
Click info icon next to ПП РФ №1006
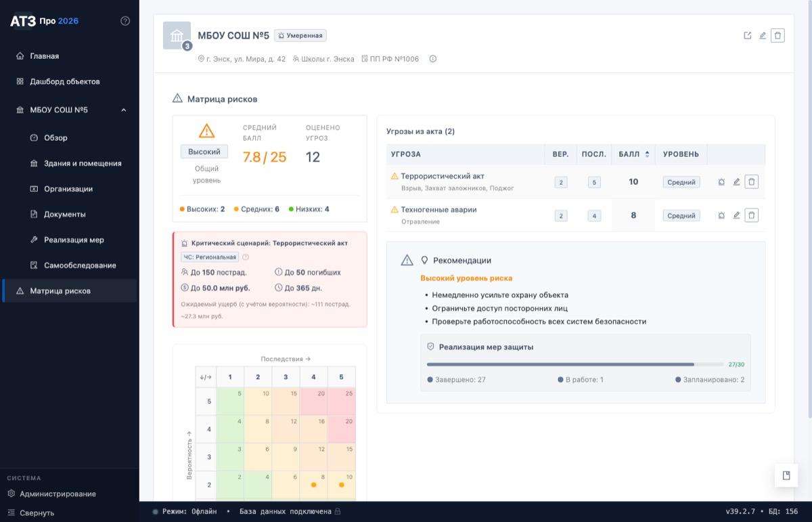coord(433,59)
